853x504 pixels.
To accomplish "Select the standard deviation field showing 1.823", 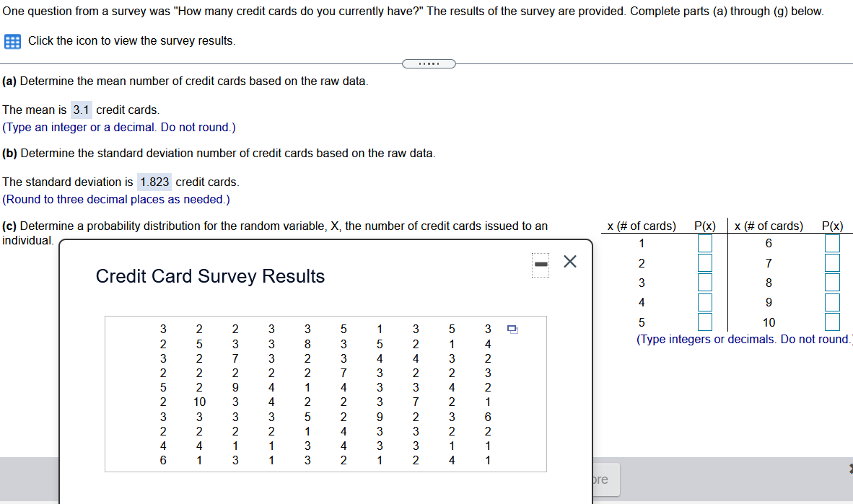I will pos(154,182).
